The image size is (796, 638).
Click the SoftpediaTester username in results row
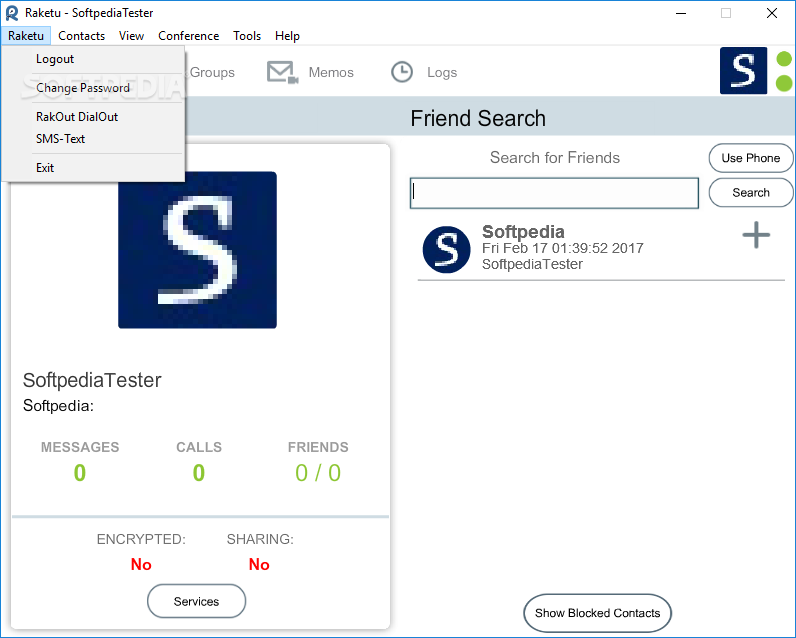pos(532,264)
